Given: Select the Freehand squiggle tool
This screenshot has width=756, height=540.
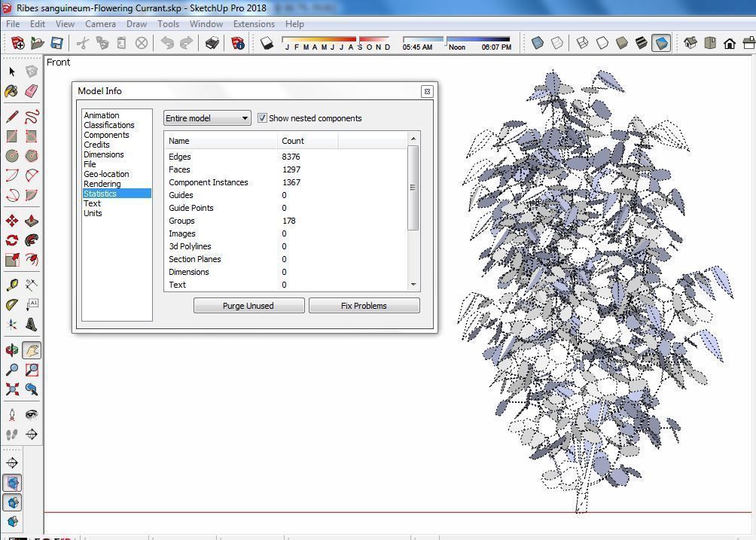Looking at the screenshot, I should click(32, 117).
